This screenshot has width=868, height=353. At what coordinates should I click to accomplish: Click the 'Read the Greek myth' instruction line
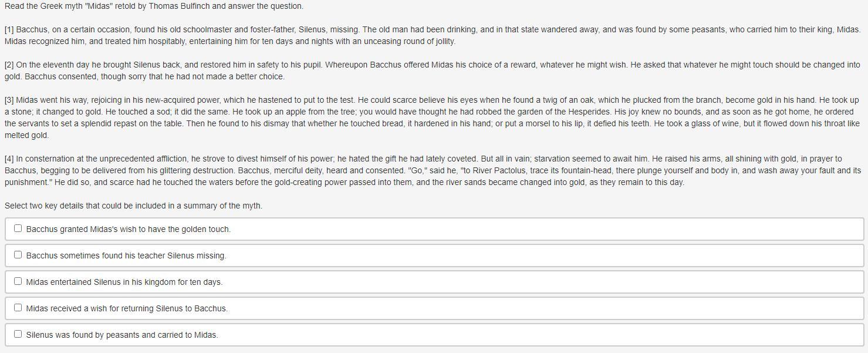[154, 6]
